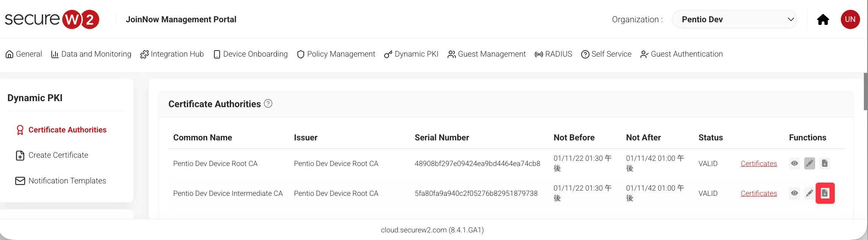Open the UN user avatar menu
The height and width of the screenshot is (240, 868).
(x=850, y=19)
